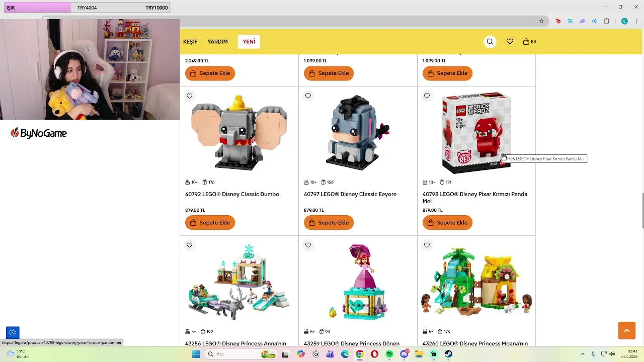Add 40792 Dumbo to cart with Sepete Ekle
Image resolution: width=644 pixels, height=362 pixels.
tap(210, 223)
